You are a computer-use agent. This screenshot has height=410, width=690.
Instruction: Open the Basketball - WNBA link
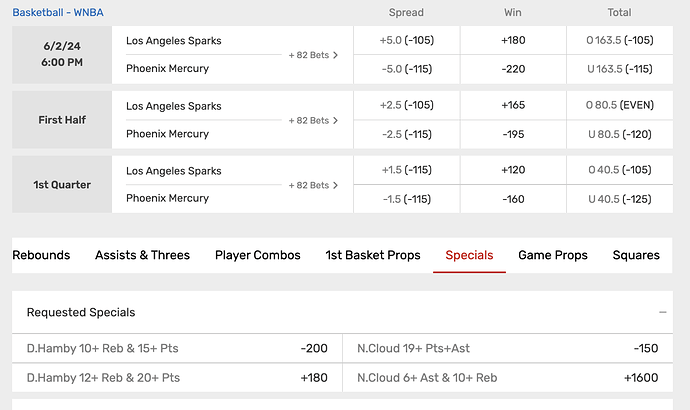click(x=58, y=13)
